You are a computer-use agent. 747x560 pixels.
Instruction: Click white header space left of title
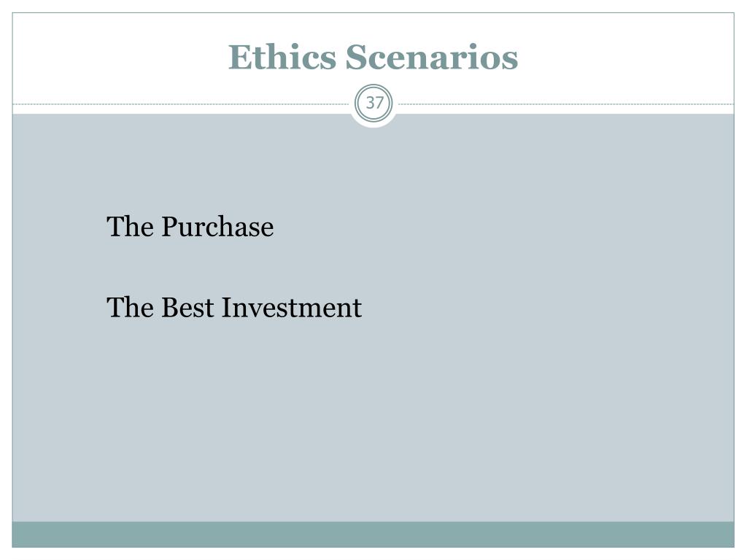119,57
